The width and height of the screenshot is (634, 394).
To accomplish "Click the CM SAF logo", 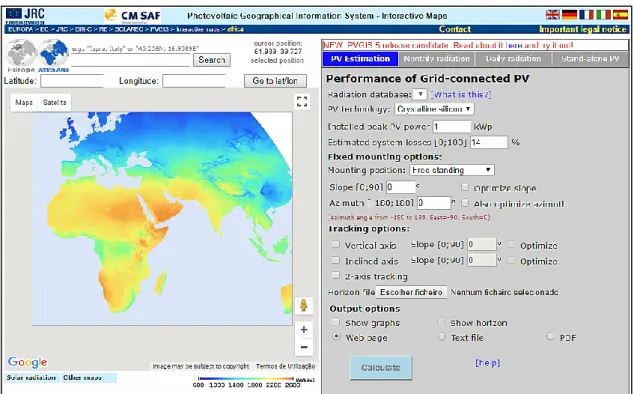I will tap(133, 16).
